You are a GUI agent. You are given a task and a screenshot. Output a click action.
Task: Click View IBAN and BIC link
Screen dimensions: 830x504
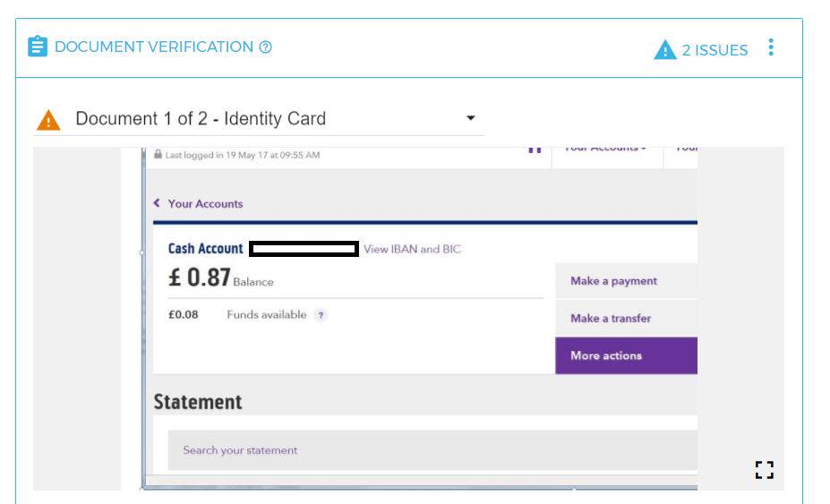click(412, 249)
